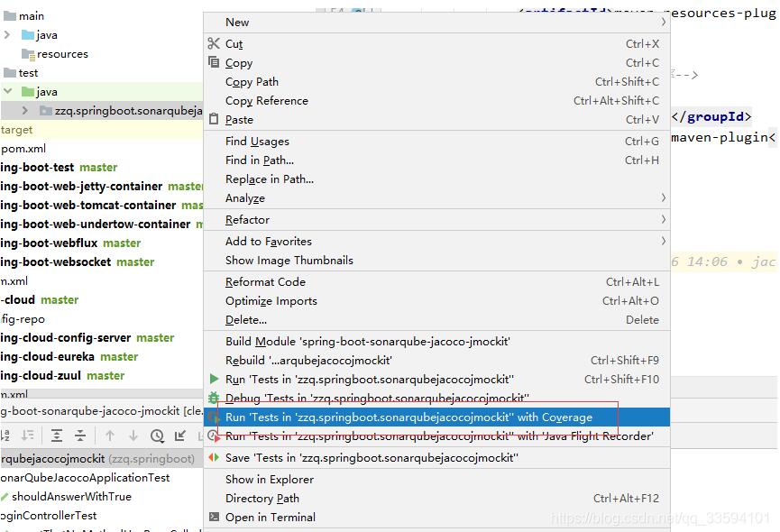
Task: Select the resources folder in tree
Action: coord(62,54)
